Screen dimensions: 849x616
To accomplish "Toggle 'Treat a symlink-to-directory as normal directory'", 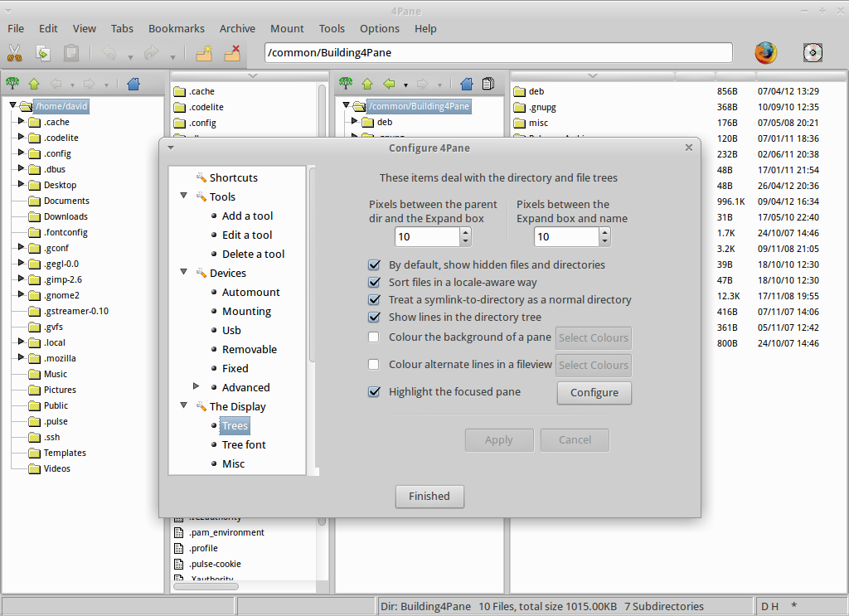I will pyautogui.click(x=374, y=299).
